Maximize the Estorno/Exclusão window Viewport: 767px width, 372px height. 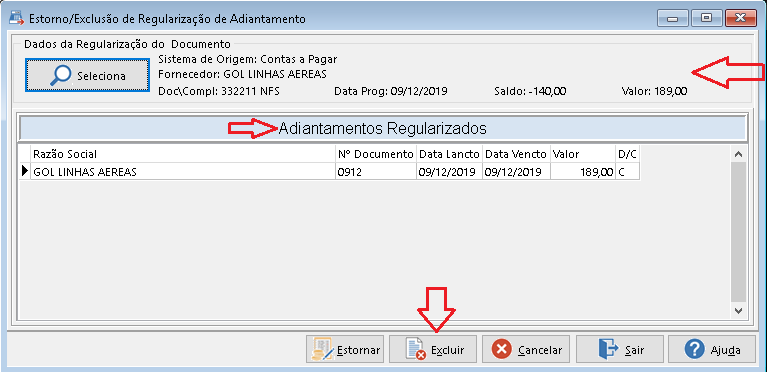(x=706, y=18)
